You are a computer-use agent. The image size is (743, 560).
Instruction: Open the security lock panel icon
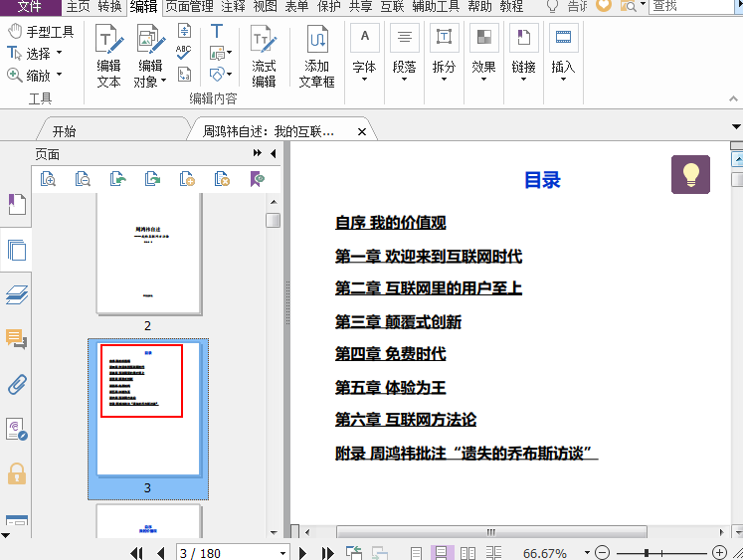17,473
